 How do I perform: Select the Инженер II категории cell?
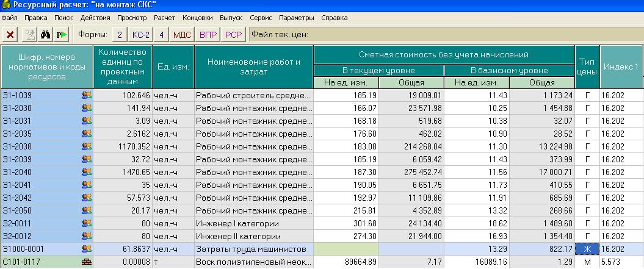254,236
